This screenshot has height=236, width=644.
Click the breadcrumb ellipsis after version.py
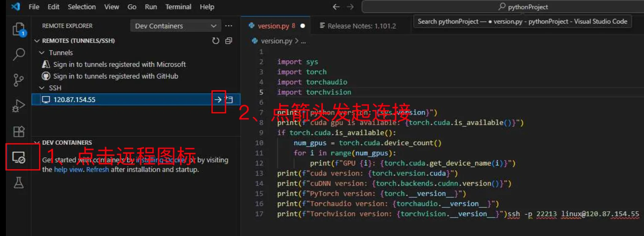click(x=304, y=41)
